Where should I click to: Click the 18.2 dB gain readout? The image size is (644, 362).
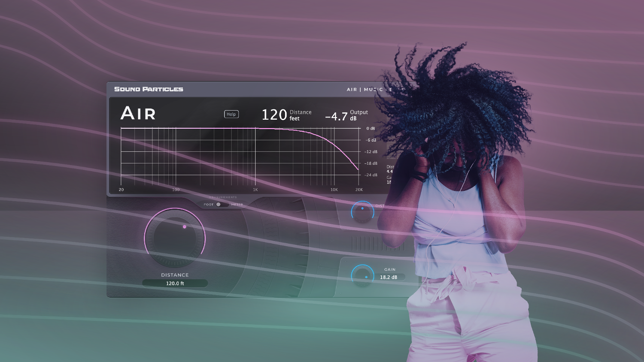coord(389,277)
